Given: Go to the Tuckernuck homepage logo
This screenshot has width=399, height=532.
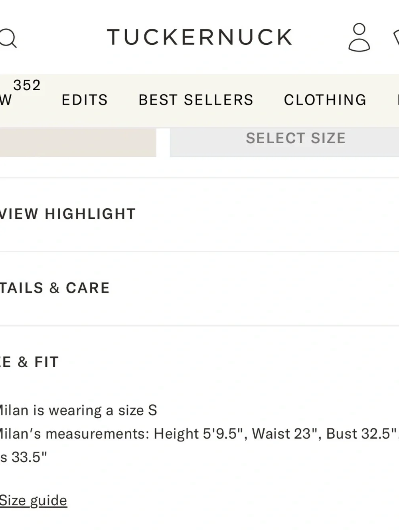Looking at the screenshot, I should click(199, 37).
